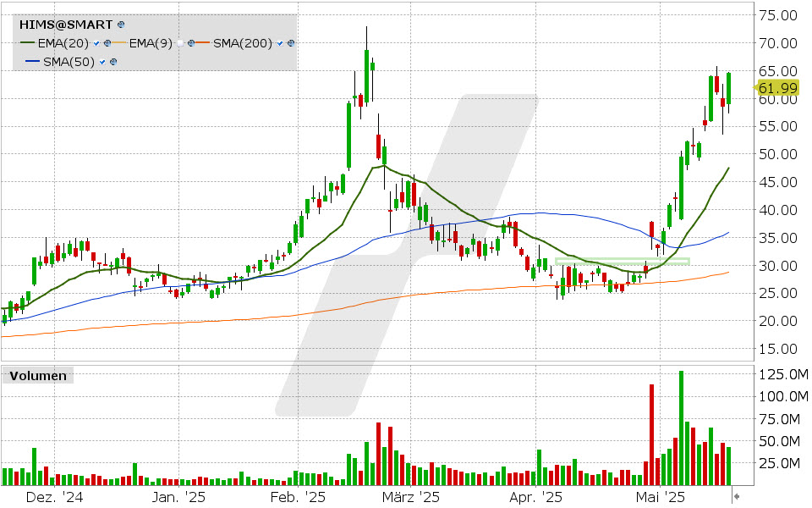Uncheck the SMA(50) visibility checkbox
The width and height of the screenshot is (812, 508).
click(102, 62)
